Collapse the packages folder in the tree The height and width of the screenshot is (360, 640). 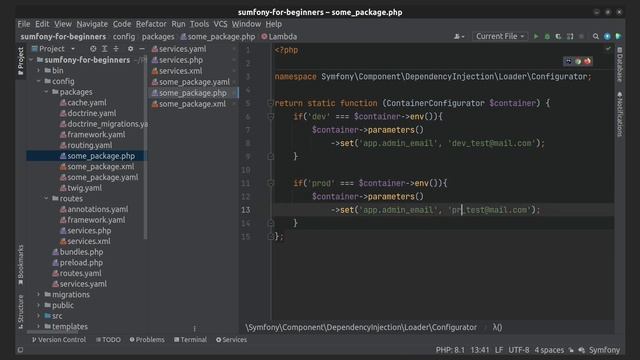(47, 92)
